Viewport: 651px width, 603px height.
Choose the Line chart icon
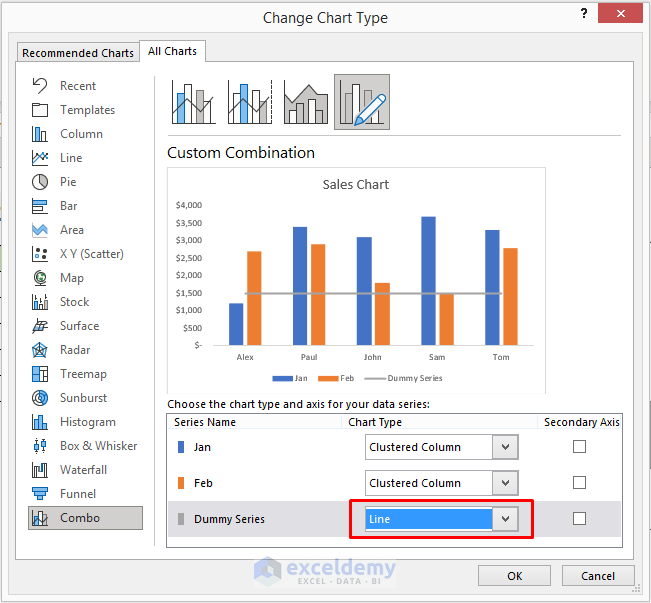click(40, 158)
